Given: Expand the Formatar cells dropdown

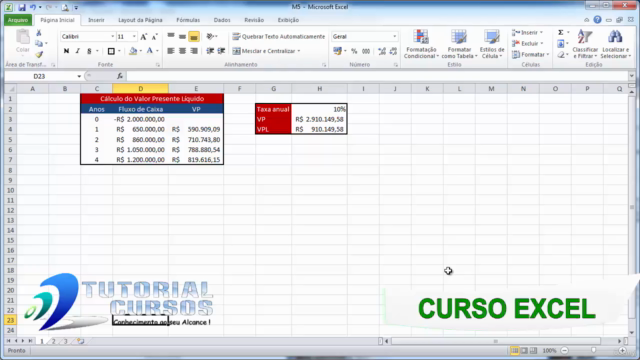Looking at the screenshot, I should pyautogui.click(x=548, y=54).
